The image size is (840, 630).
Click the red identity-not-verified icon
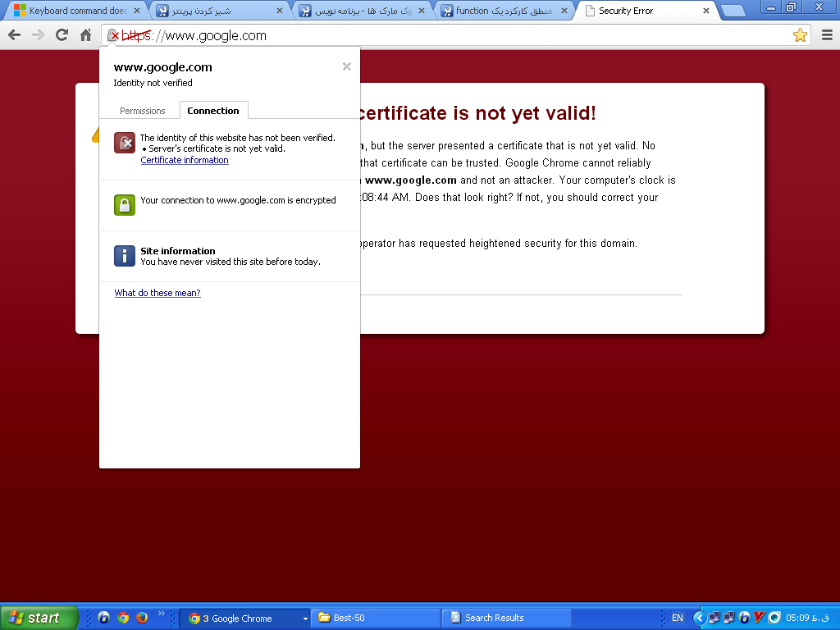click(125, 143)
